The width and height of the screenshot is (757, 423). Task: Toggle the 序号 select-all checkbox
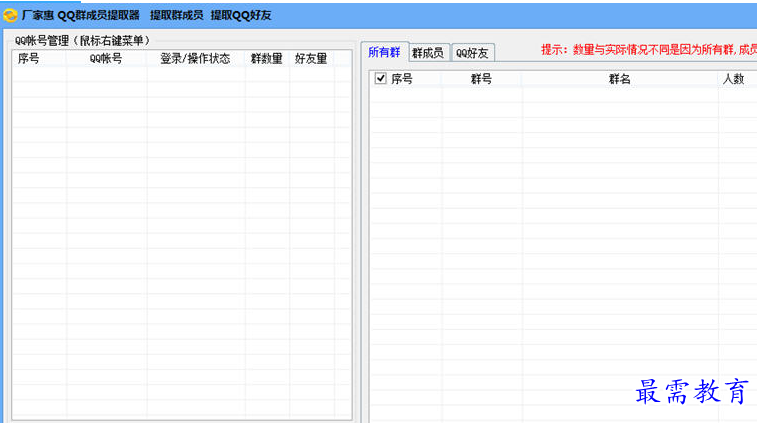coord(380,78)
